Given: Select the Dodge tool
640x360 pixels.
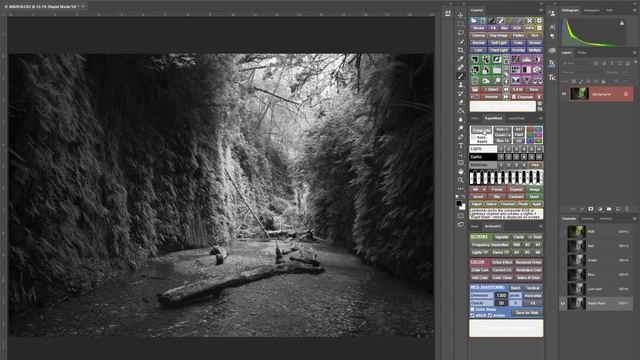Looking at the screenshot, I should point(460,128).
